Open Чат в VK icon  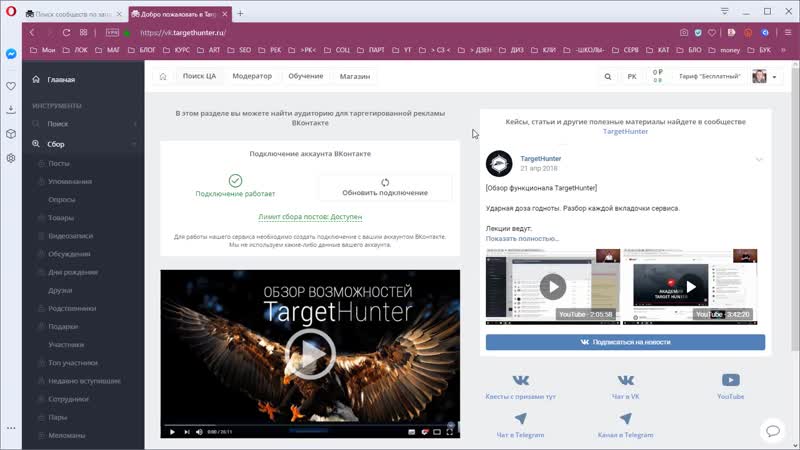click(626, 381)
